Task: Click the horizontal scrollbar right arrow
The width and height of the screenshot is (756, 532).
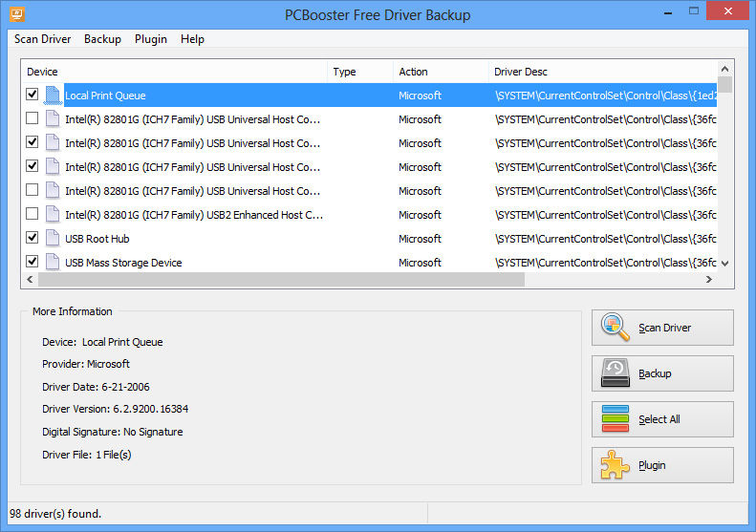Action: point(709,279)
